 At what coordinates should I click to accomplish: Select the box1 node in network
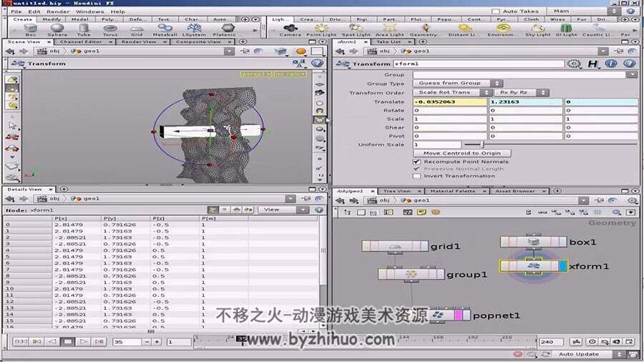click(533, 242)
